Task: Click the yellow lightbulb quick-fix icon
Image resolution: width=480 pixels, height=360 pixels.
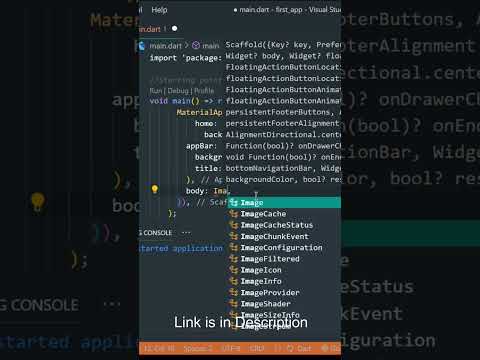Action: tap(155, 190)
